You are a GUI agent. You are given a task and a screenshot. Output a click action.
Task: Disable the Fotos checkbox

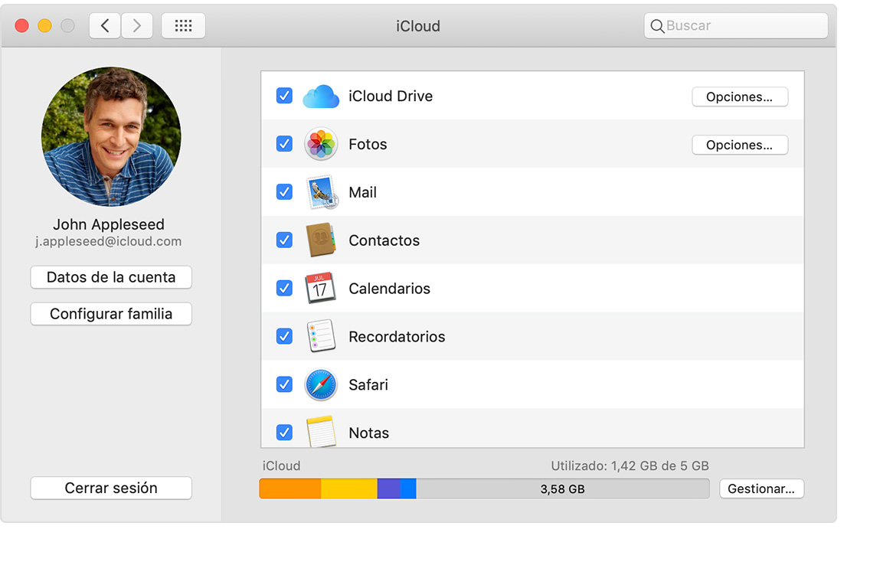(x=284, y=143)
